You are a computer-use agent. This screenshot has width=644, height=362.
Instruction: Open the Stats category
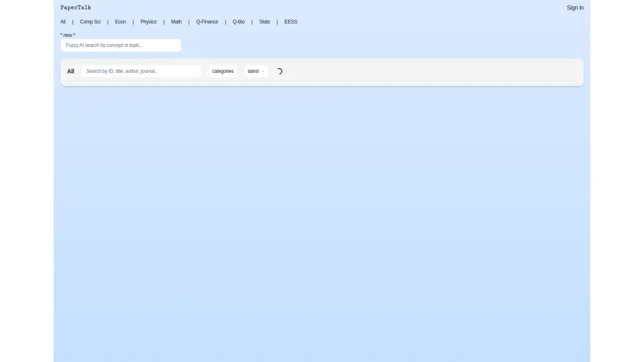click(x=265, y=22)
